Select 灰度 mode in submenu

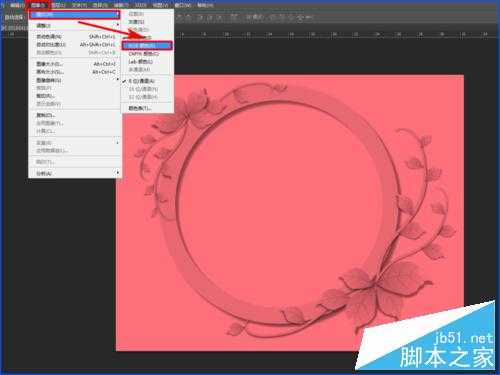147,22
